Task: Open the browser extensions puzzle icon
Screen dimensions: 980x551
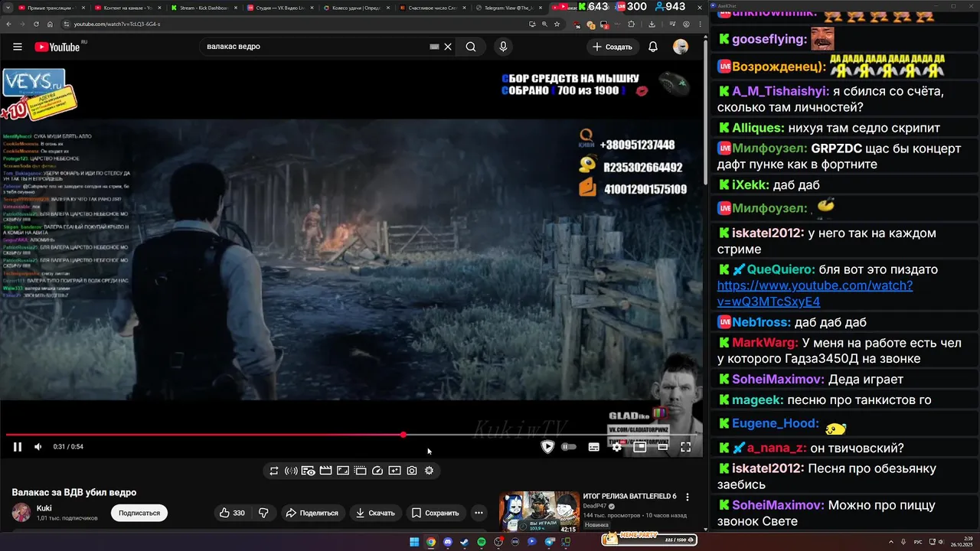Action: click(632, 24)
